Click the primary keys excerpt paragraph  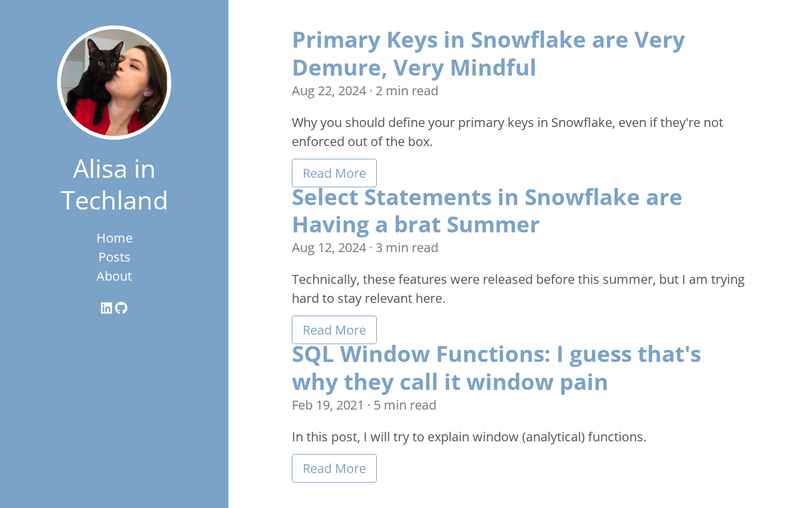(507, 131)
